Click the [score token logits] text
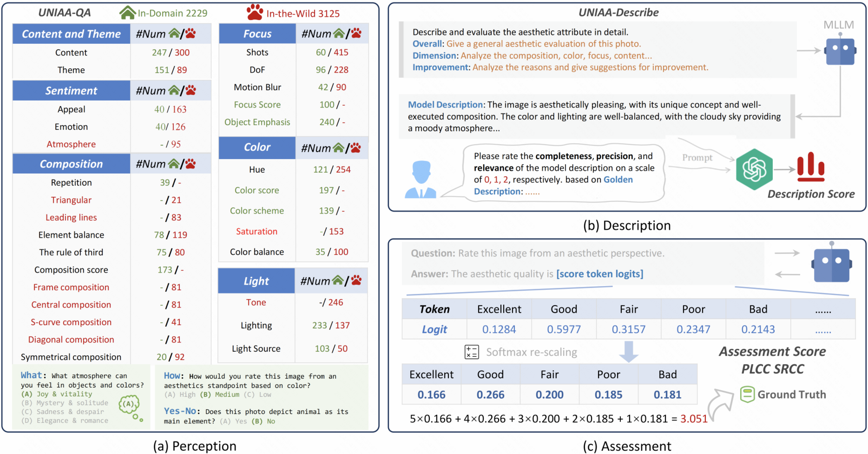 click(599, 274)
